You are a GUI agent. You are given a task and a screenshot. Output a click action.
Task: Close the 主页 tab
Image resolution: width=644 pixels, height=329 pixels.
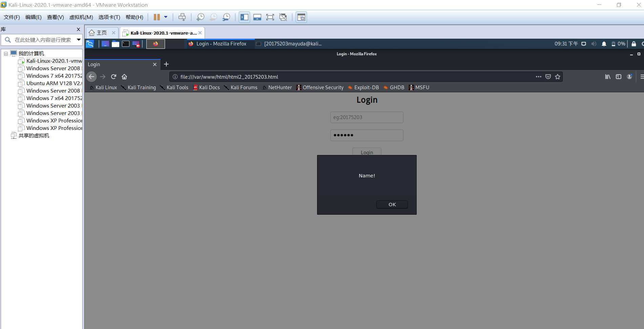(x=113, y=33)
